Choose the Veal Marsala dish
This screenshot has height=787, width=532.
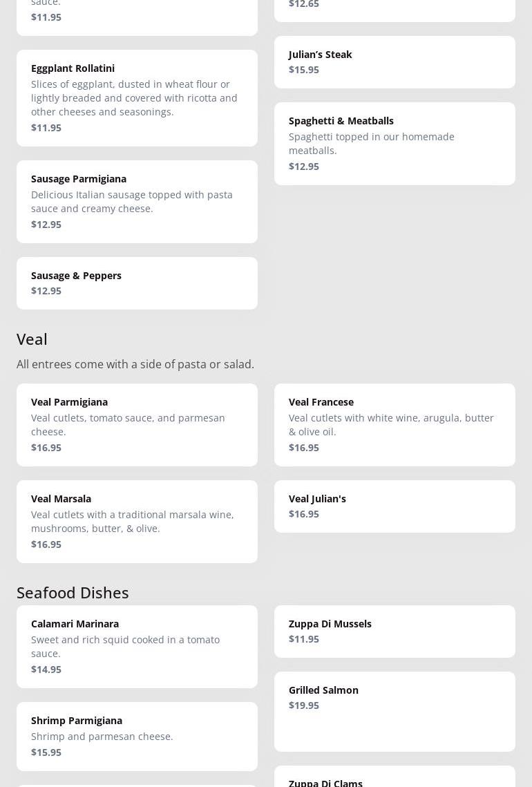pos(137,521)
